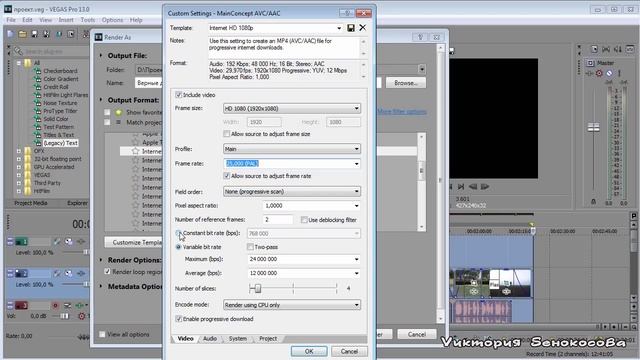Enable Use deblocking filter checkbox
This screenshot has width=640, height=360.
(x=304, y=220)
